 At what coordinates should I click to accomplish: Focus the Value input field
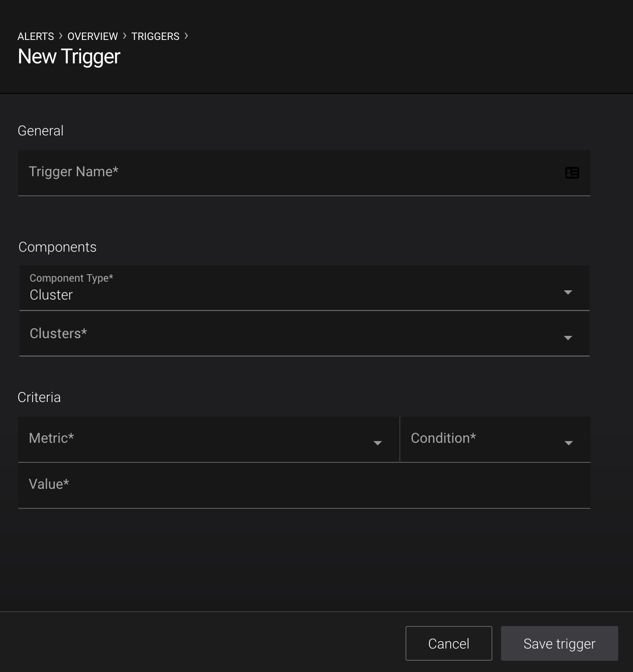pos(304,486)
